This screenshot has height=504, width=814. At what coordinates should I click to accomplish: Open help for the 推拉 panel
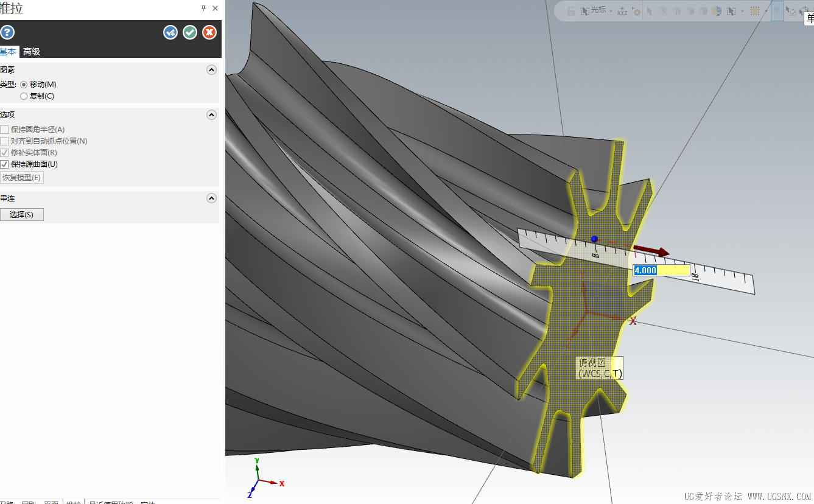tap(7, 32)
